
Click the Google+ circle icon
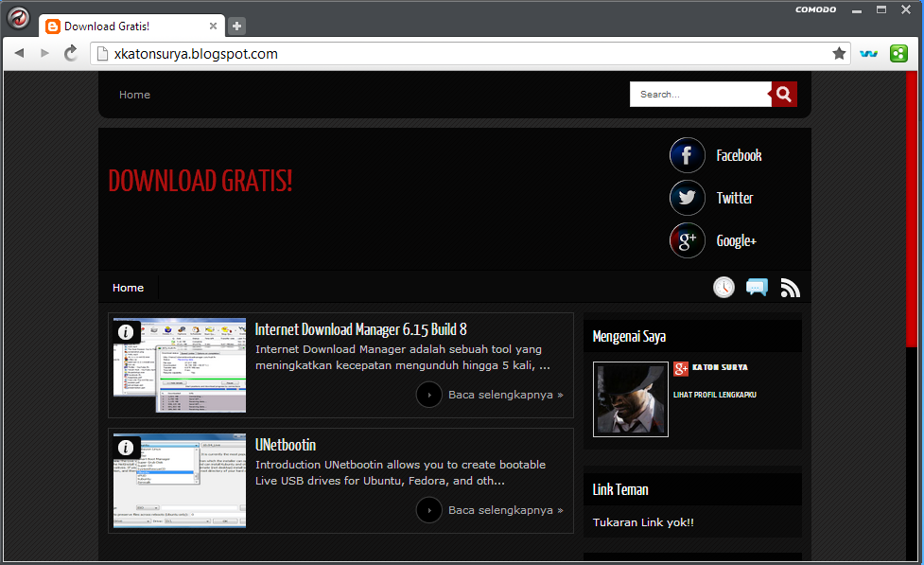click(x=688, y=240)
